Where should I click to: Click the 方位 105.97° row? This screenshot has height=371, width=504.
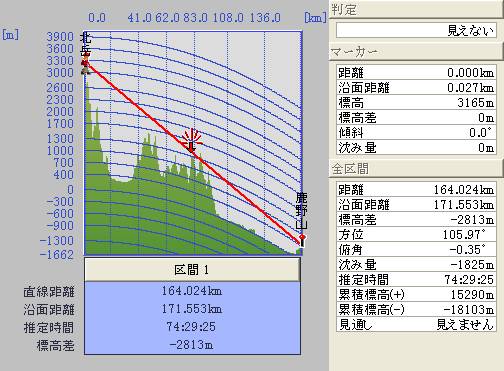coord(416,234)
